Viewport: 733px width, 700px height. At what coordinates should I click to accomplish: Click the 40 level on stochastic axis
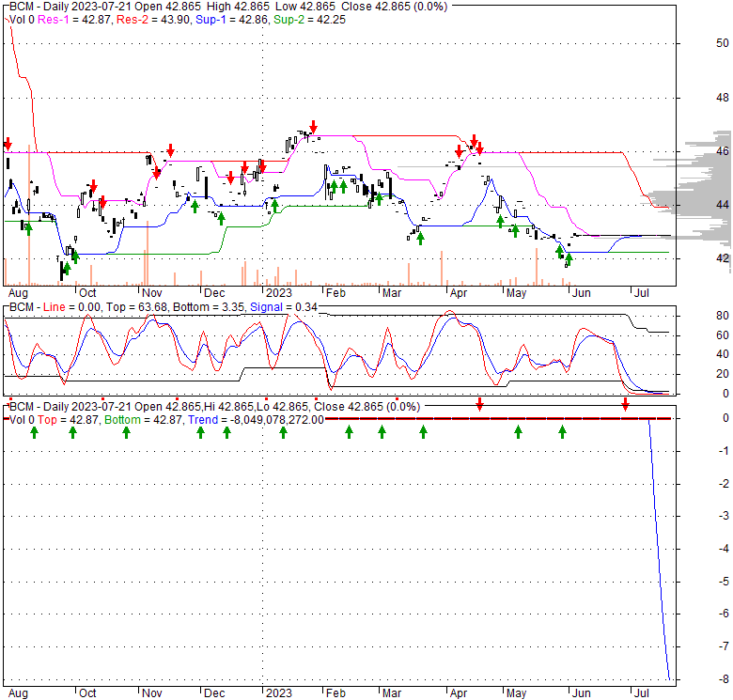[723, 354]
